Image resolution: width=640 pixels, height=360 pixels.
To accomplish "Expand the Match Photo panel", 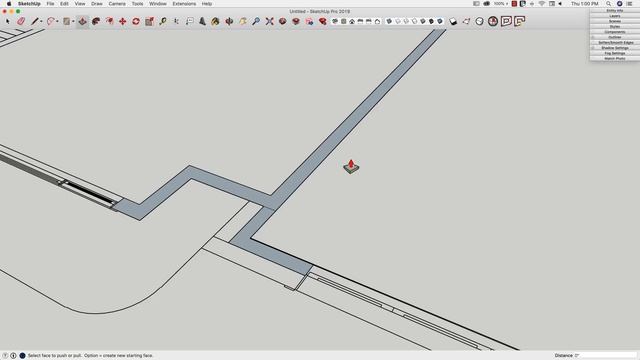I will point(615,58).
